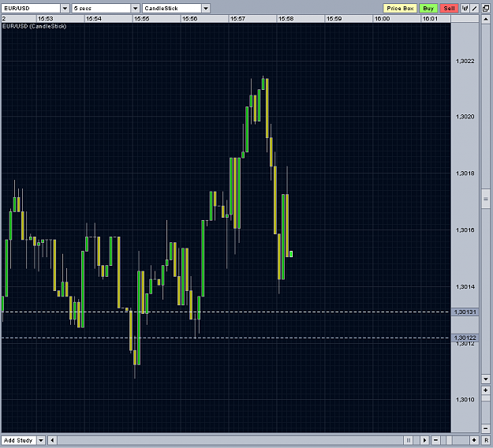Click the EUR/USD symbol field
Image resolution: width=493 pixels, height=448 pixels.
pos(31,9)
